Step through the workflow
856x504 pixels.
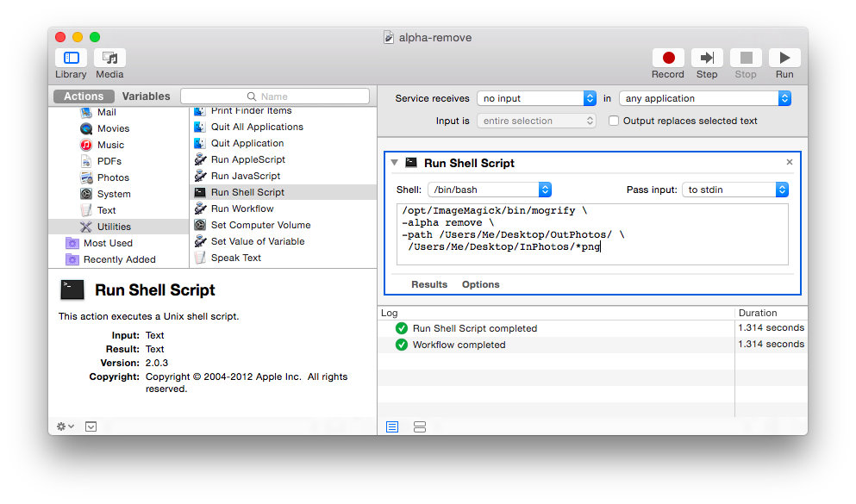[x=707, y=58]
